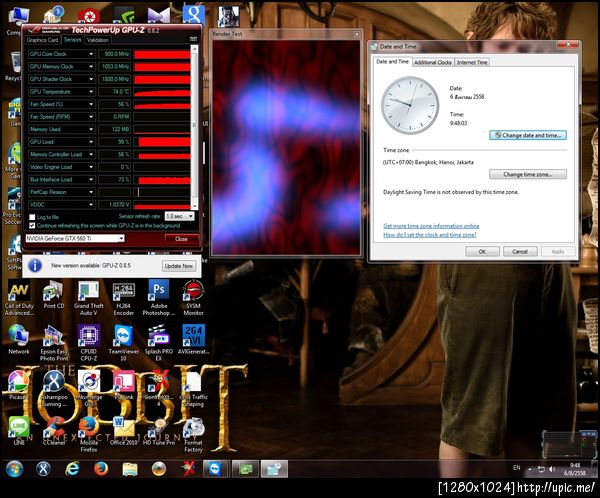Open cFos Traffic Shaping shortcut

pyautogui.click(x=193, y=388)
